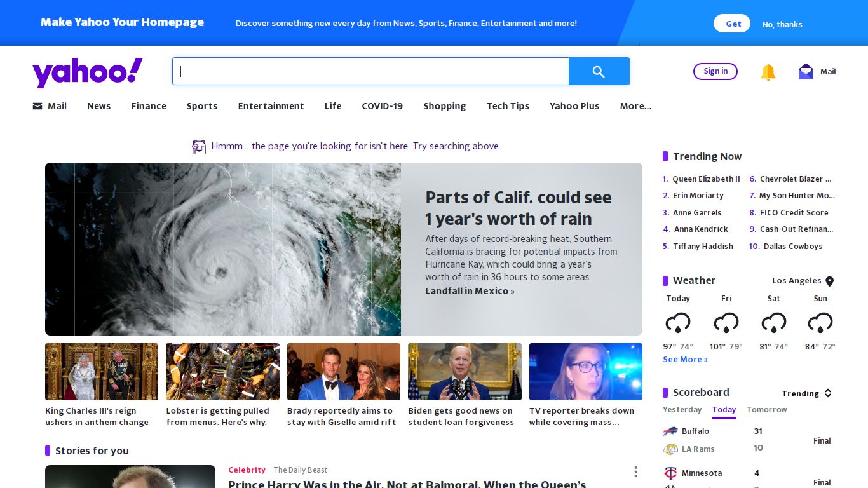Image resolution: width=868 pixels, height=488 pixels.
Task: Click TV reporter breaks down caption
Action: (581, 417)
